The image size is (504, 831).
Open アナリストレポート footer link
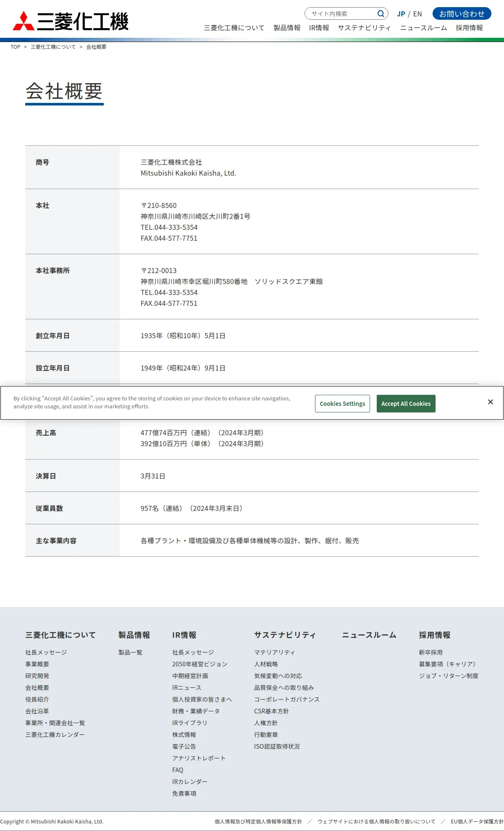point(199,758)
